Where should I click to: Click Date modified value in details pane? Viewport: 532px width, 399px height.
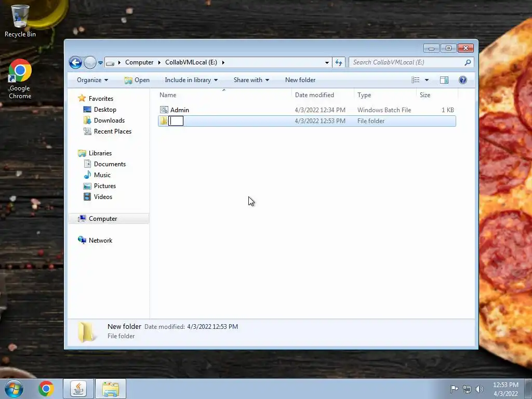[212, 327]
